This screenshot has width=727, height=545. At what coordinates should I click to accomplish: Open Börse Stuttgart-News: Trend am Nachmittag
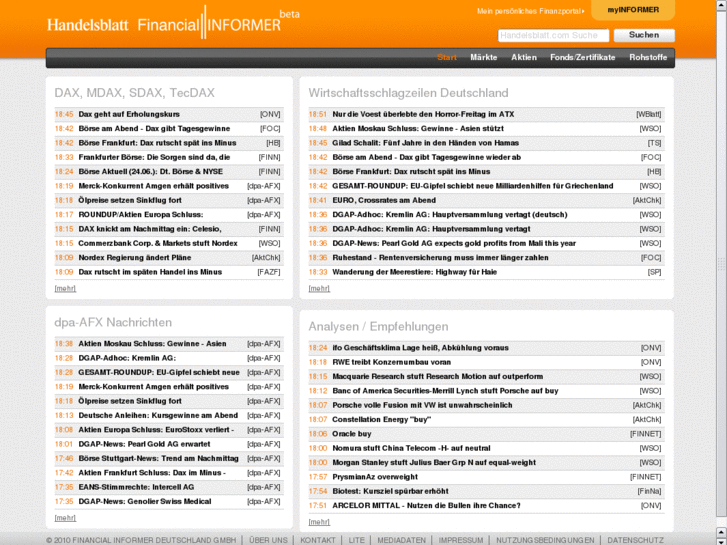pyautogui.click(x=158, y=459)
